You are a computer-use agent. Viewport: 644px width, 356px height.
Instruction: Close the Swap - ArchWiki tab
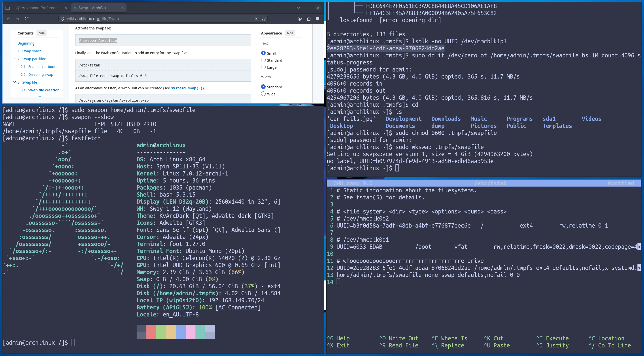tap(123, 8)
